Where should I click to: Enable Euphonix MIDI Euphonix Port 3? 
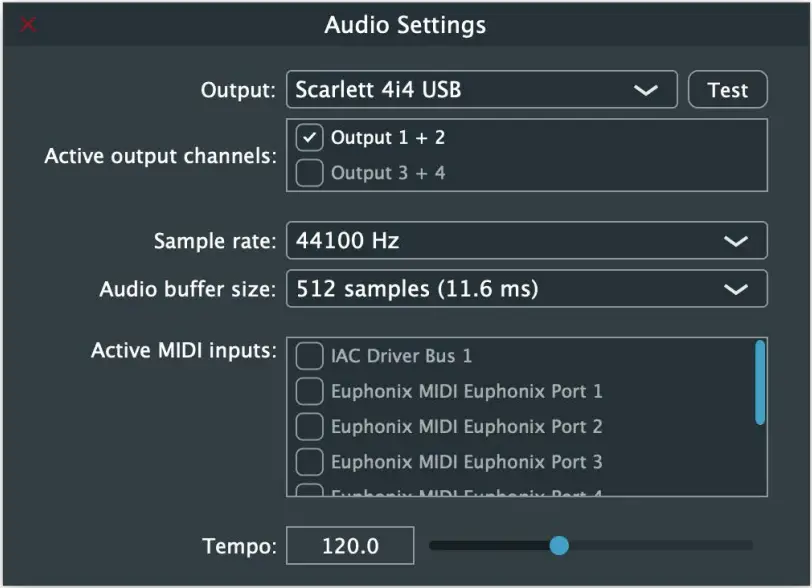pyautogui.click(x=309, y=462)
